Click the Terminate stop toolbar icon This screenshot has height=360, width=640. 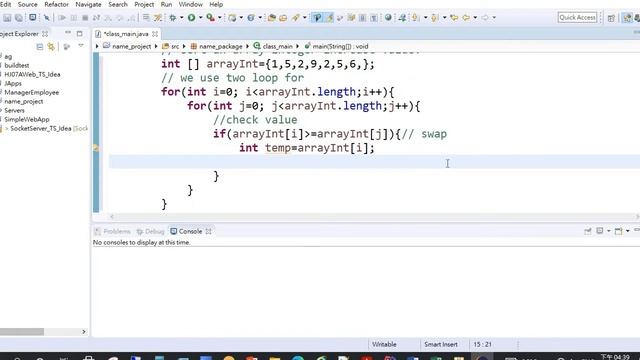[x=85, y=18]
